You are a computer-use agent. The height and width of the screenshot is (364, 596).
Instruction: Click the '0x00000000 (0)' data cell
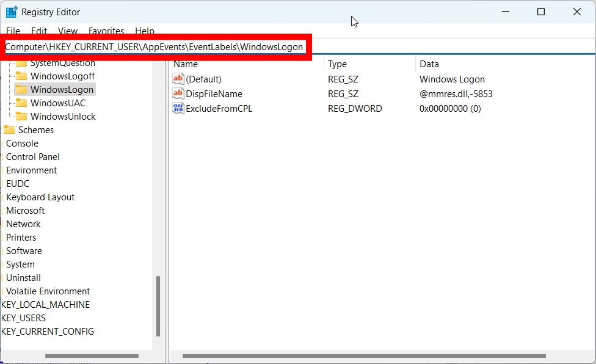point(451,108)
